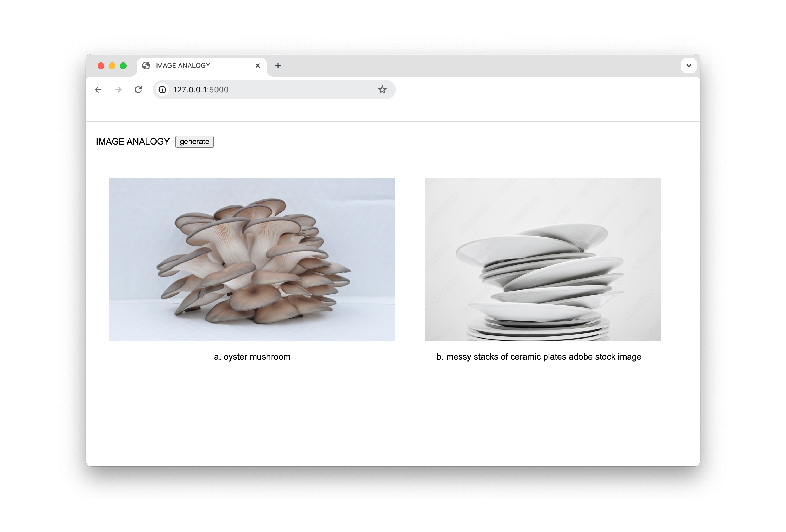Viewport: 786px width, 532px height.
Task: Open site information icon in address bar
Action: pyautogui.click(x=162, y=90)
